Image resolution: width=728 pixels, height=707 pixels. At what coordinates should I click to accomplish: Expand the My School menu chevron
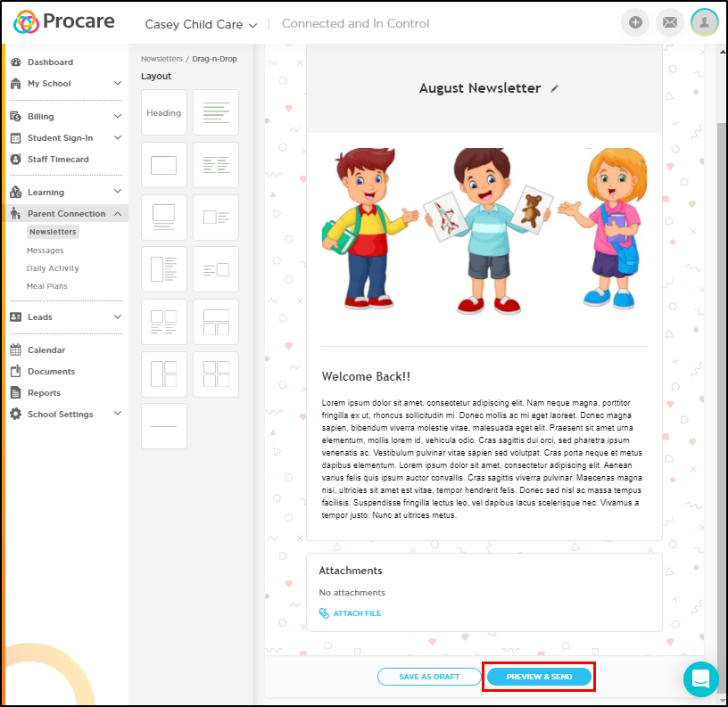point(118,83)
